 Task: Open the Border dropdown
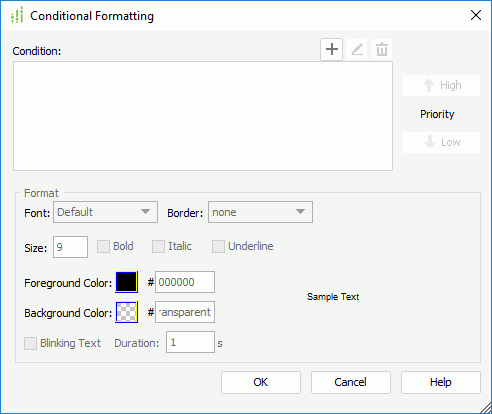click(260, 212)
